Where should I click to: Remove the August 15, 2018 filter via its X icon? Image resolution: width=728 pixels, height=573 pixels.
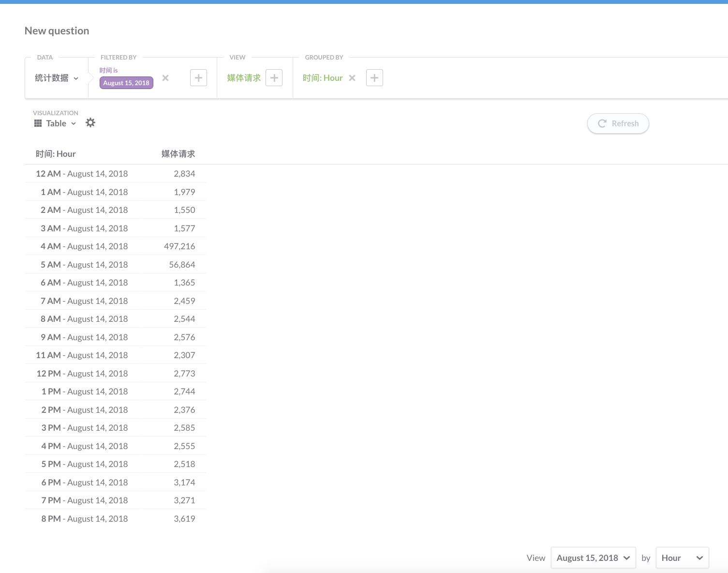coord(165,77)
